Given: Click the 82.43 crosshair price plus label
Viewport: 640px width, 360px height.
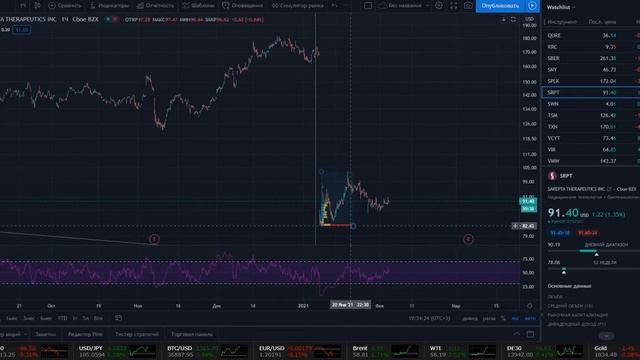Looking at the screenshot, I should click(x=524, y=226).
